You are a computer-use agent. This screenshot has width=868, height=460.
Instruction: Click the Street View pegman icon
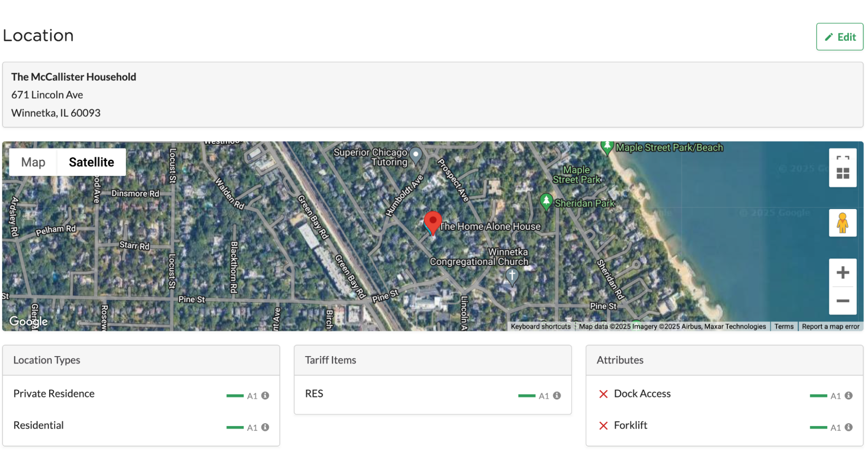click(x=842, y=223)
